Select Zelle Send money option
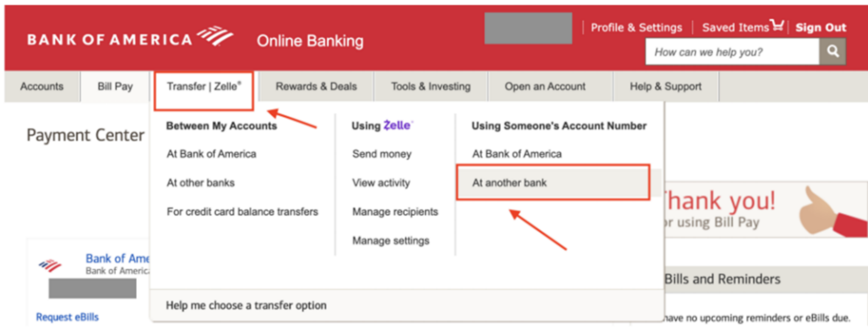The image size is (868, 329). (x=382, y=154)
